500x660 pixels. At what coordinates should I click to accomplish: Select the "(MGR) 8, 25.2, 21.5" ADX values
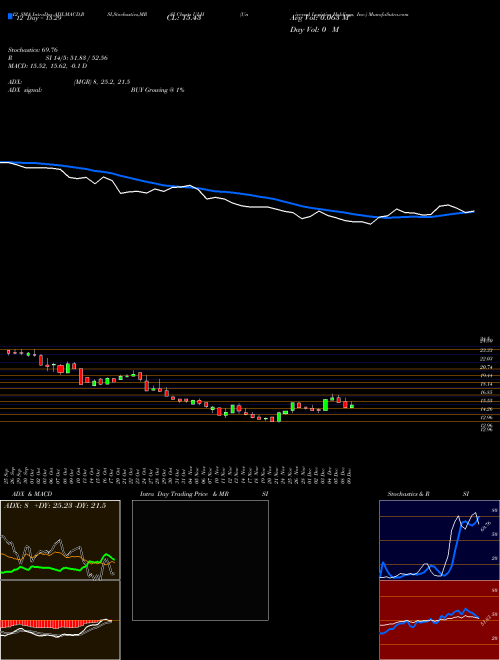(x=101, y=82)
